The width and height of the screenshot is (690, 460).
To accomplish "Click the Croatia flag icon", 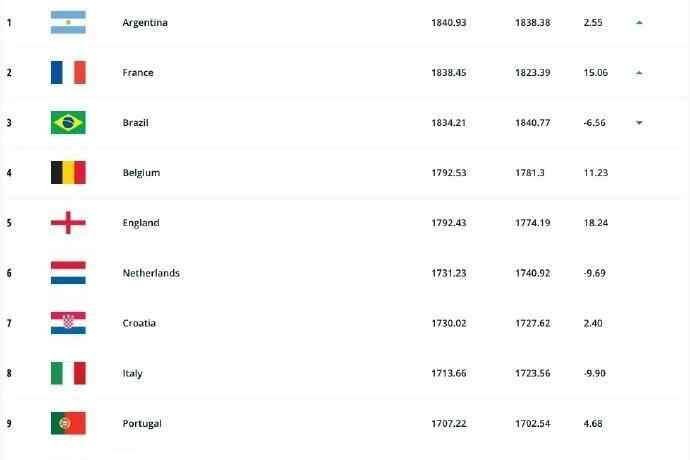I will pos(68,322).
